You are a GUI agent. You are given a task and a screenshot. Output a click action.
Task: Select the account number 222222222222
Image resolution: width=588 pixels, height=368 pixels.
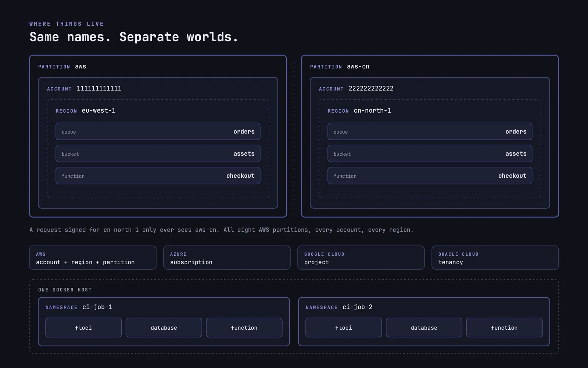pyautogui.click(x=371, y=88)
